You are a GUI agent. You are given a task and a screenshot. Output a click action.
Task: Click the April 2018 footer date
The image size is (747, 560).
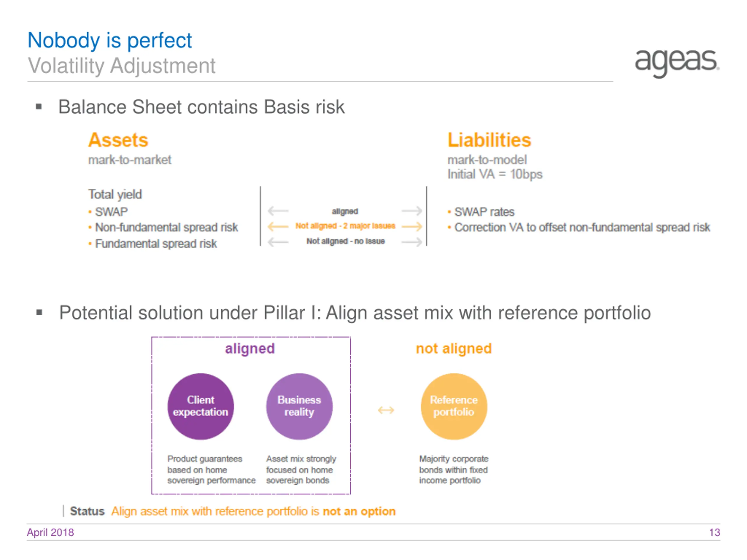50,532
